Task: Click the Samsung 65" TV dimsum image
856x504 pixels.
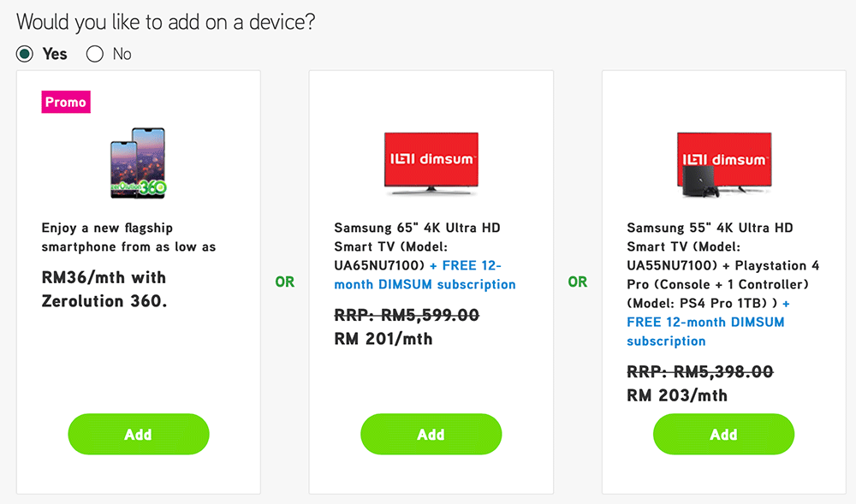Action: tap(431, 163)
